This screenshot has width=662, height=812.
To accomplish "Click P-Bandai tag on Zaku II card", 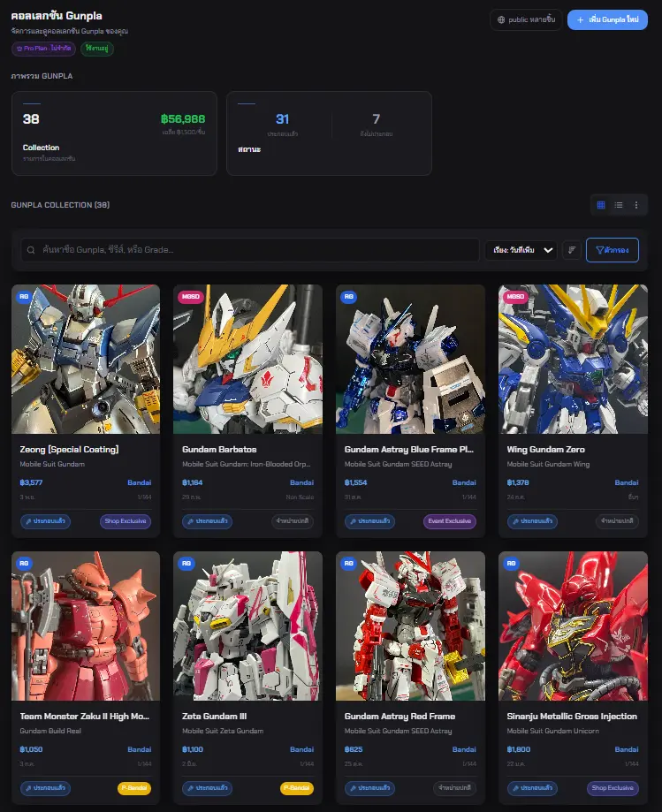I will pos(134,788).
